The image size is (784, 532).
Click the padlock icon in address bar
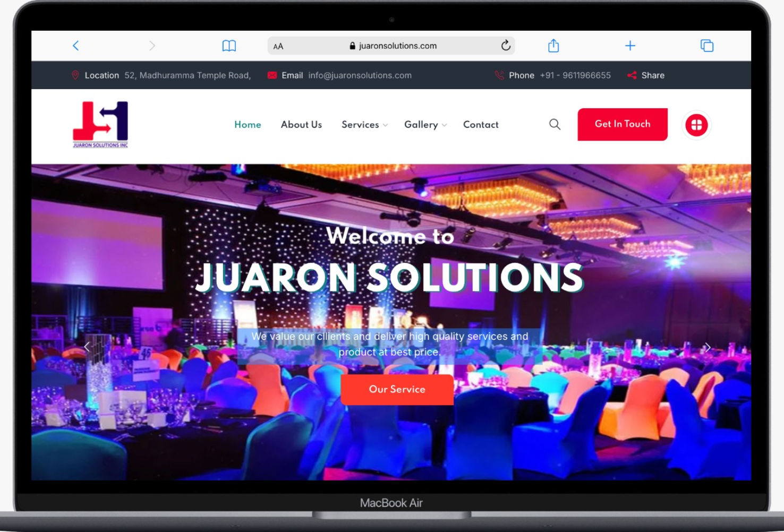352,46
